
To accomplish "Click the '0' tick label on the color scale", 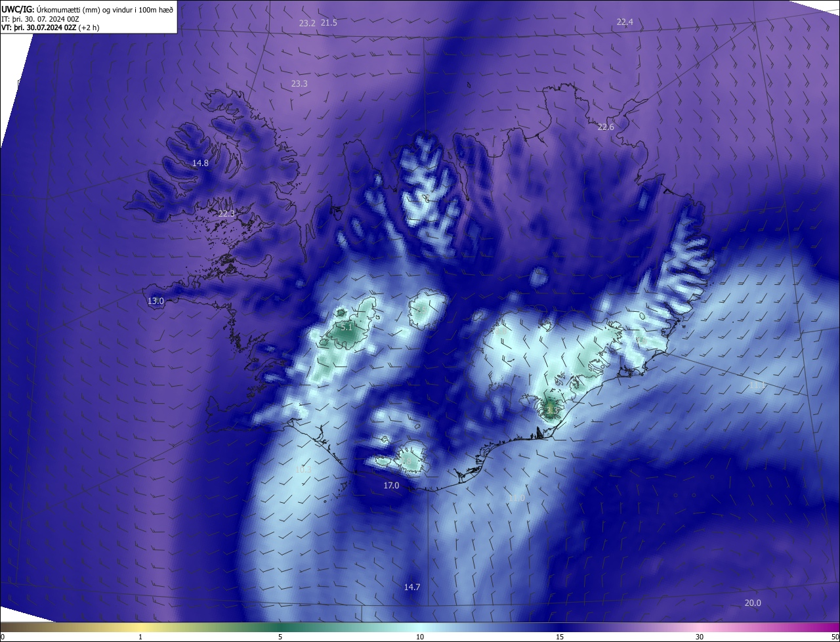I will pos(3,637).
